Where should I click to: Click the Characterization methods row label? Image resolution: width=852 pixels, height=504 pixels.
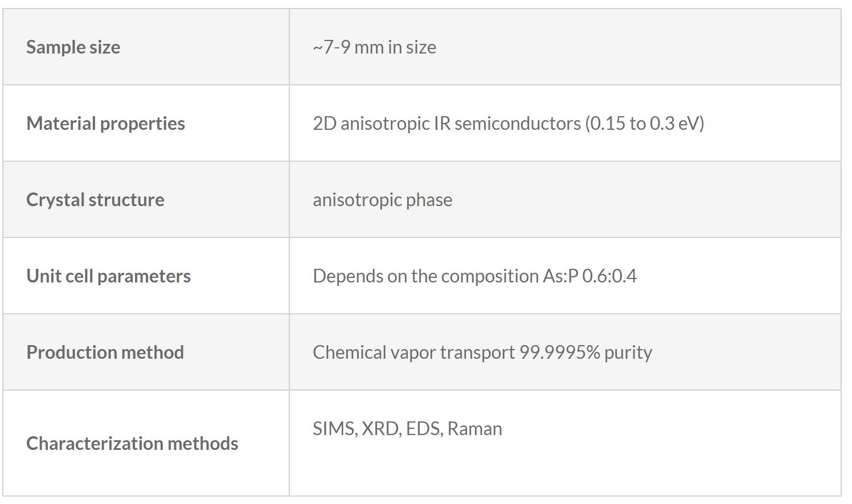132,444
